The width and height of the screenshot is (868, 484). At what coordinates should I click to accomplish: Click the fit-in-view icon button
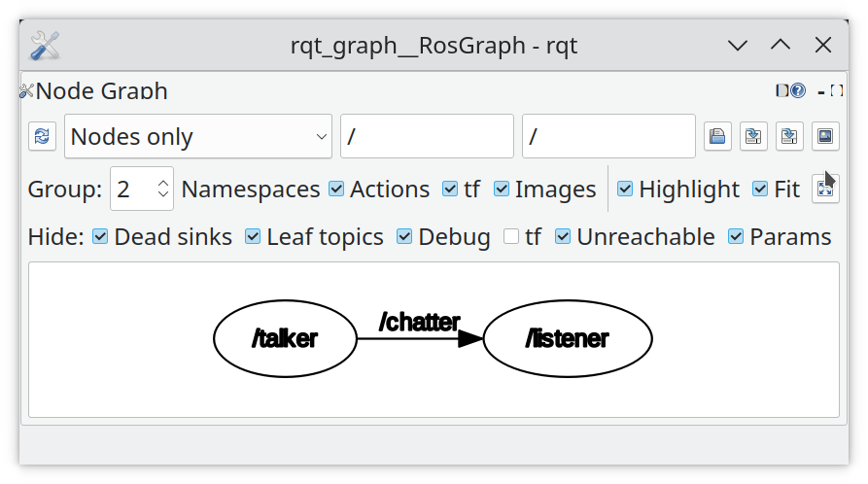point(825,190)
